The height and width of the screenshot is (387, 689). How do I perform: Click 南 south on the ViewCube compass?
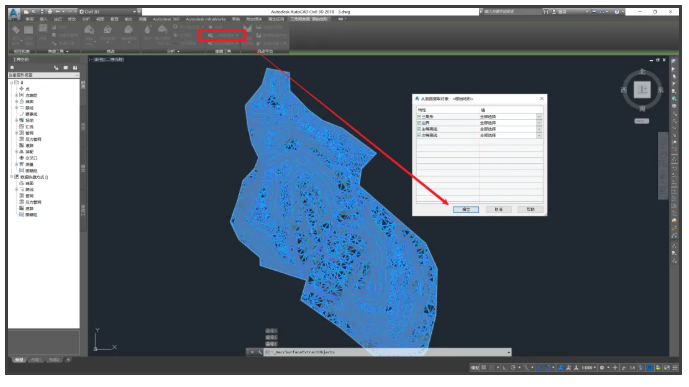tap(642, 109)
